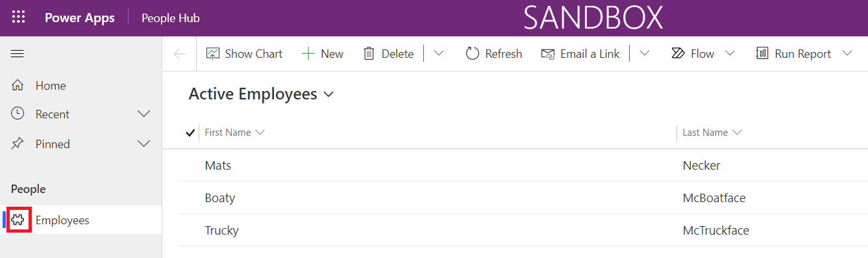Click the Home icon in sidebar
Screen dimensions: 868x258
coord(18,86)
